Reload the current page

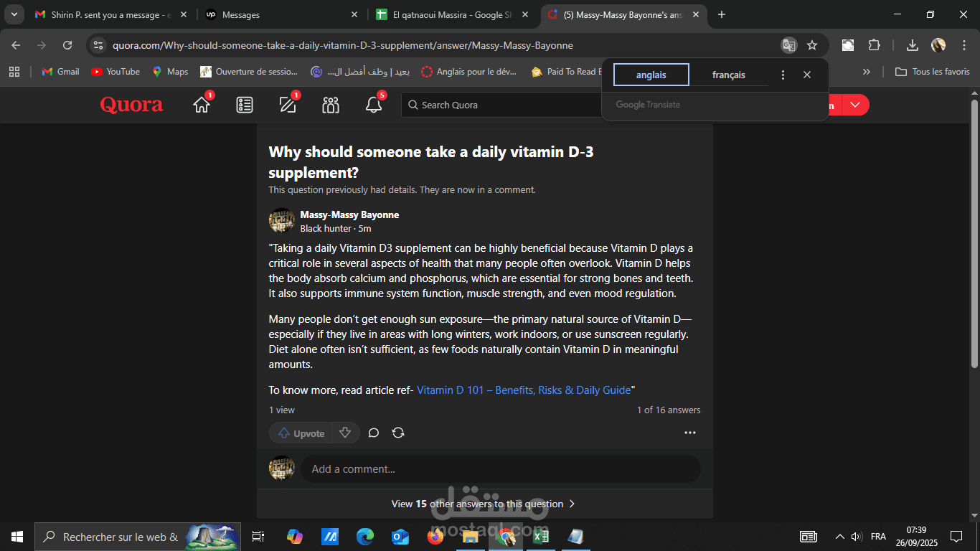pyautogui.click(x=67, y=45)
